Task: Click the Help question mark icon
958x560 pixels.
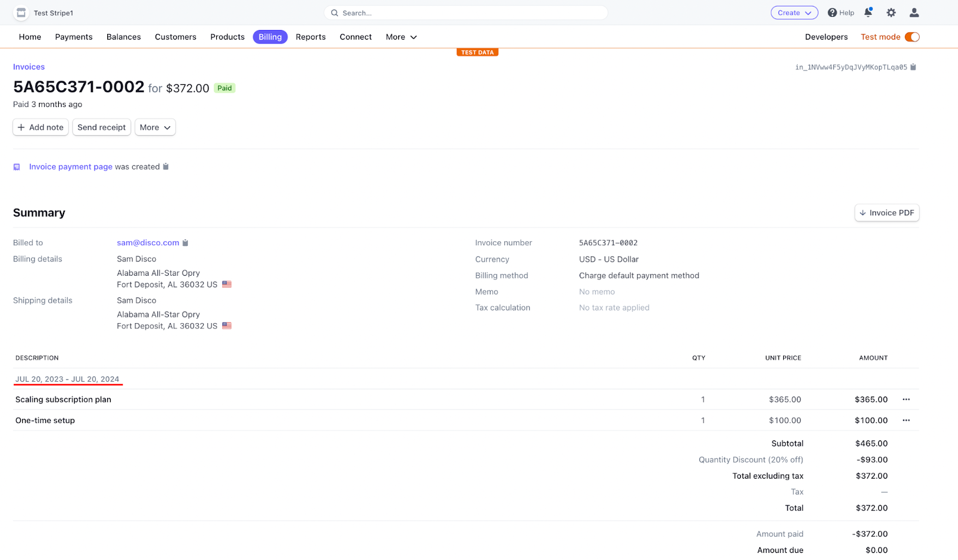Action: tap(832, 13)
